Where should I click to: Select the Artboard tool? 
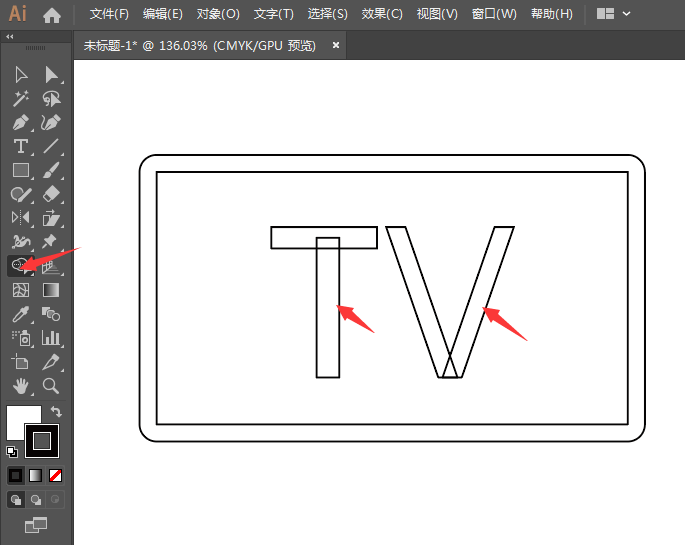20,362
